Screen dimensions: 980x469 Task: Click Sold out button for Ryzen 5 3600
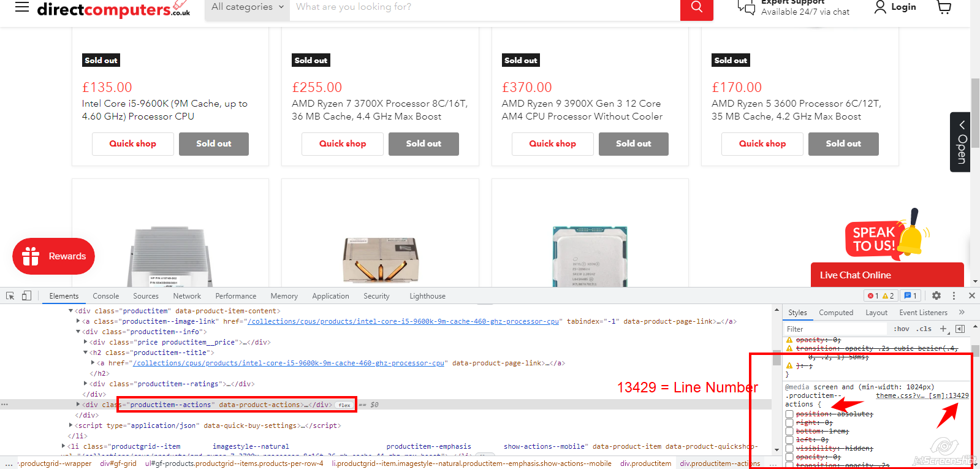coord(843,143)
